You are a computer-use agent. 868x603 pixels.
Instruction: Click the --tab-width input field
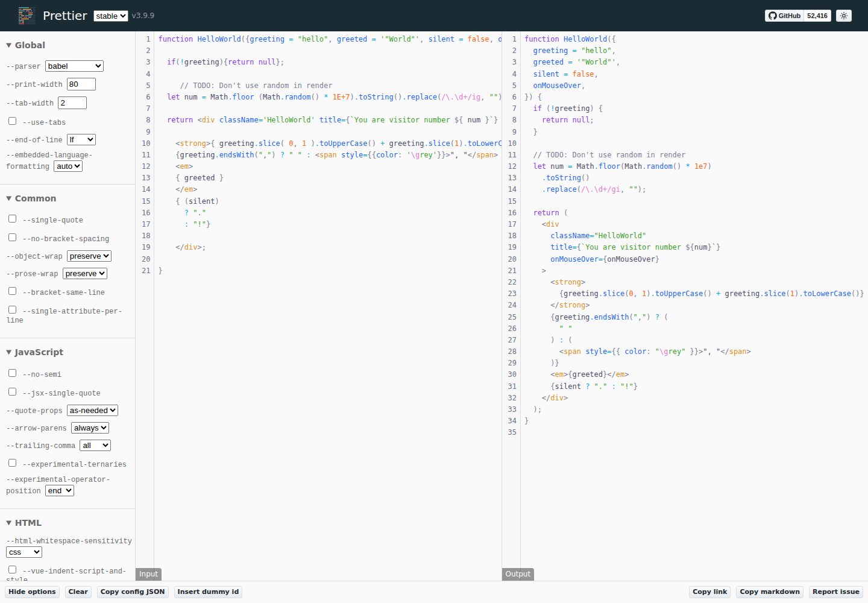72,103
